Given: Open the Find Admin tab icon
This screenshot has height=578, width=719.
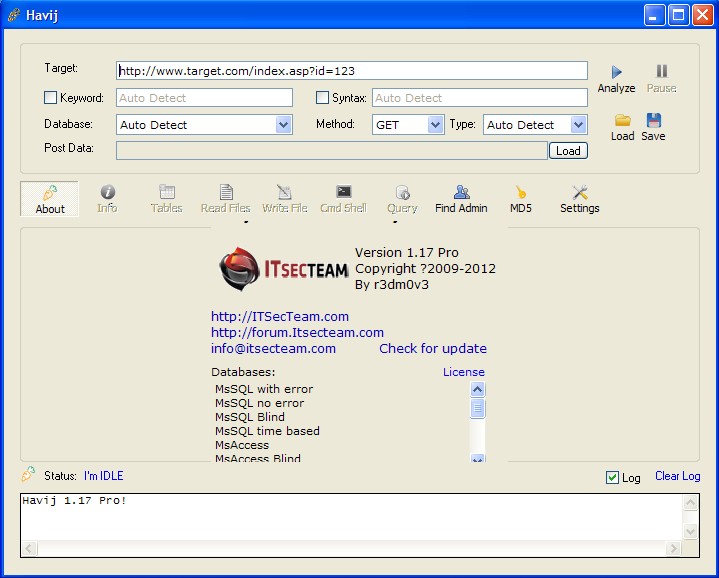Looking at the screenshot, I should click(461, 192).
